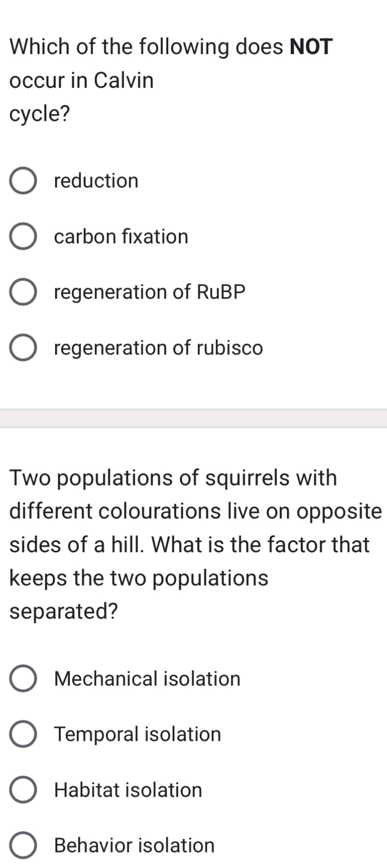Click the regeneration of rubisco radio circle
This screenshot has width=387, height=868.
pyautogui.click(x=22, y=348)
